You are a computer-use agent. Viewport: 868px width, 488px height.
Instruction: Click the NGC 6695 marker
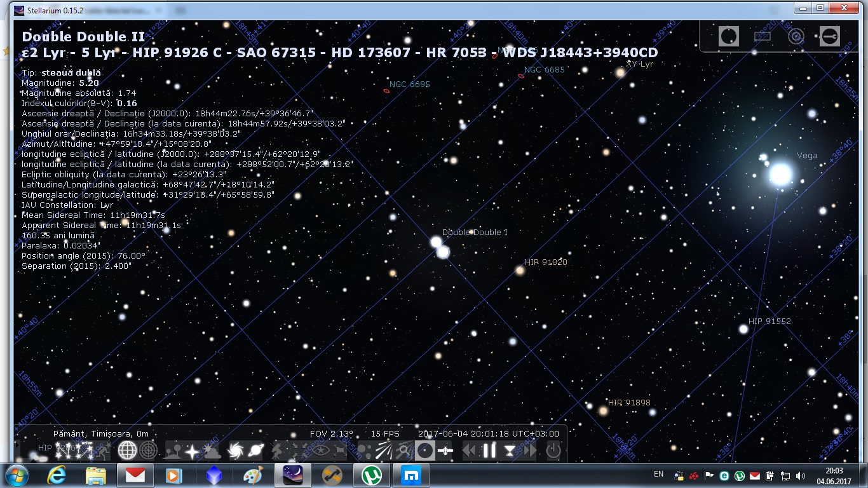pyautogui.click(x=386, y=91)
